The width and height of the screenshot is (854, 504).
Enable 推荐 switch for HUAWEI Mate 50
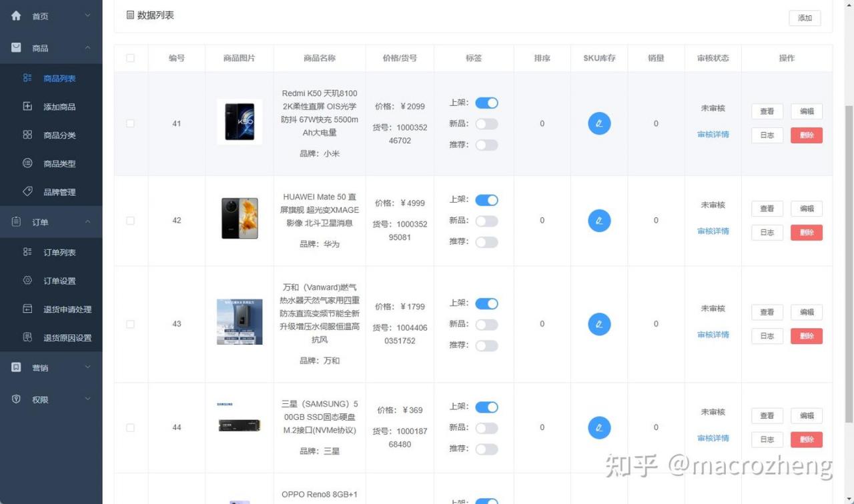tap(486, 242)
